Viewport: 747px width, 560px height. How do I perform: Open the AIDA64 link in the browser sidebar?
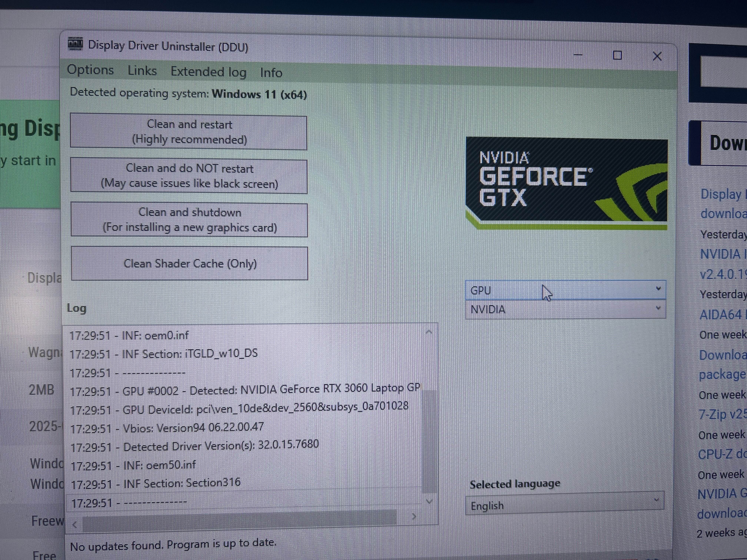coord(723,315)
